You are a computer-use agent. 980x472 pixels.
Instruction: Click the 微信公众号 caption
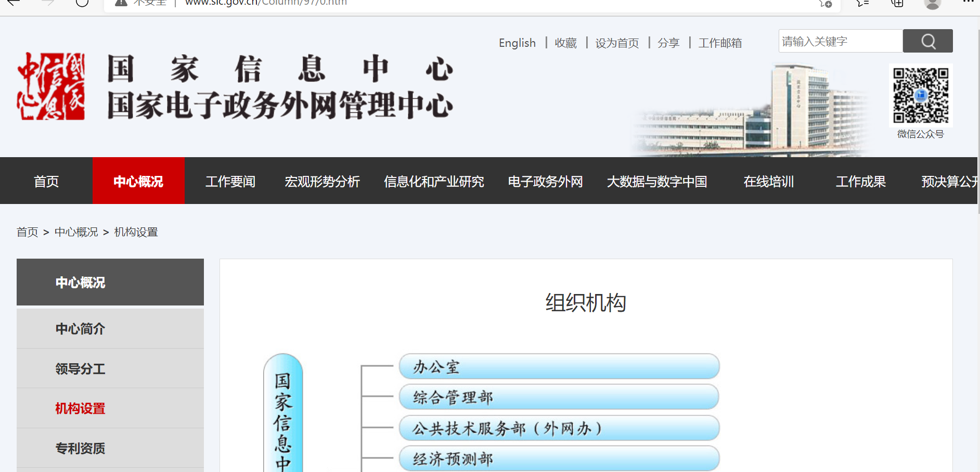point(921,134)
